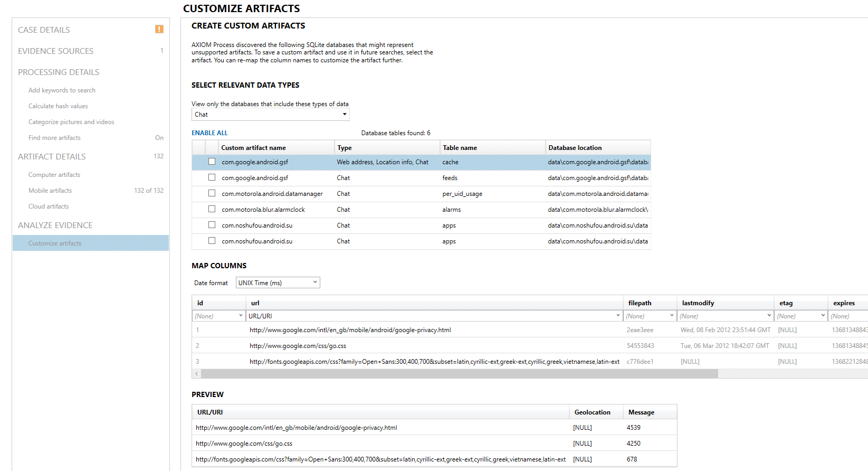The image size is (868, 471).
Task: Open Categorize pictures and videos
Action: [71, 122]
